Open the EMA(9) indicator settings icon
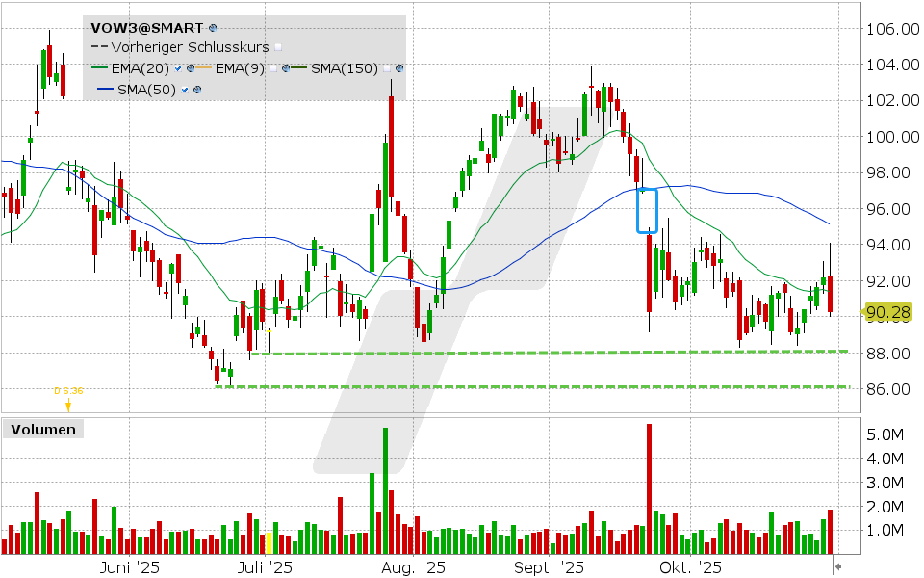Image resolution: width=924 pixels, height=578 pixels. (286, 68)
